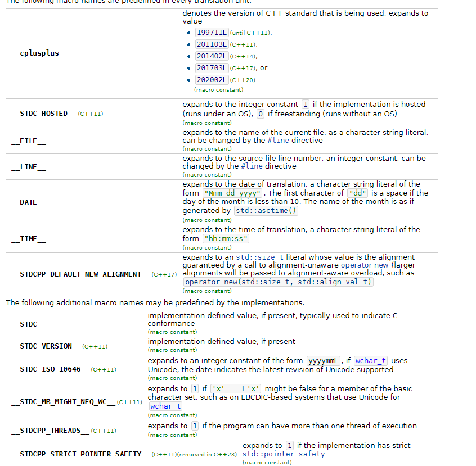Select the __LINE__ macro name
The image size is (476, 466).
29,167
